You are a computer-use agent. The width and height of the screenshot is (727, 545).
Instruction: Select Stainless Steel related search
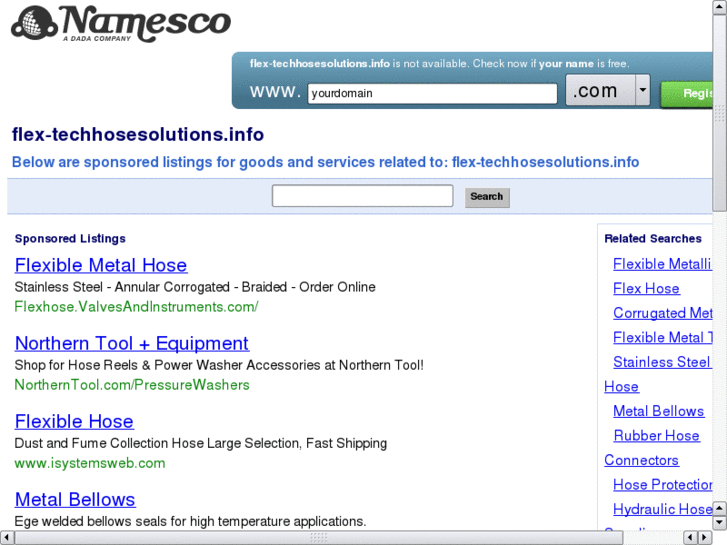(x=662, y=362)
